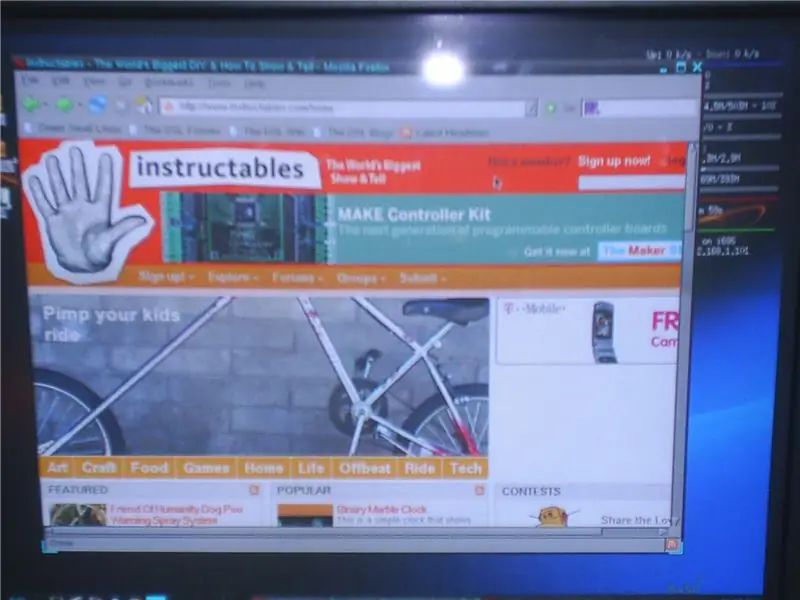This screenshot has height=600, width=800.
Task: Close the Firefox window
Action: 697,67
